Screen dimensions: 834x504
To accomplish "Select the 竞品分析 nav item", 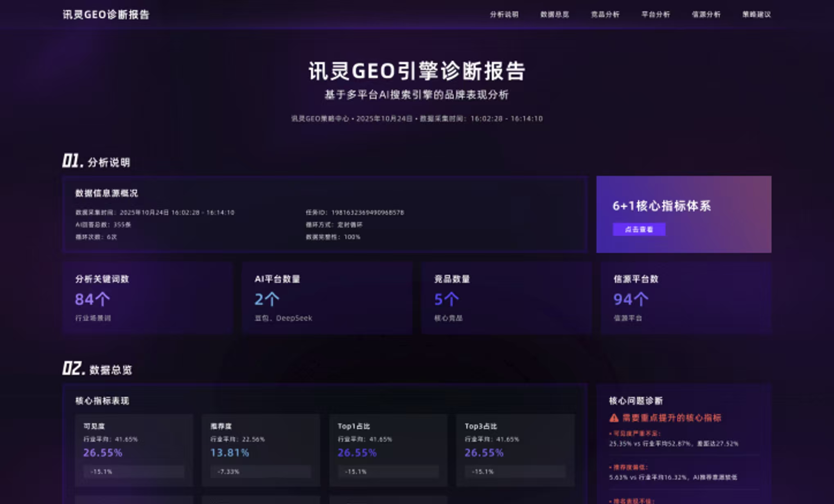I will point(605,14).
